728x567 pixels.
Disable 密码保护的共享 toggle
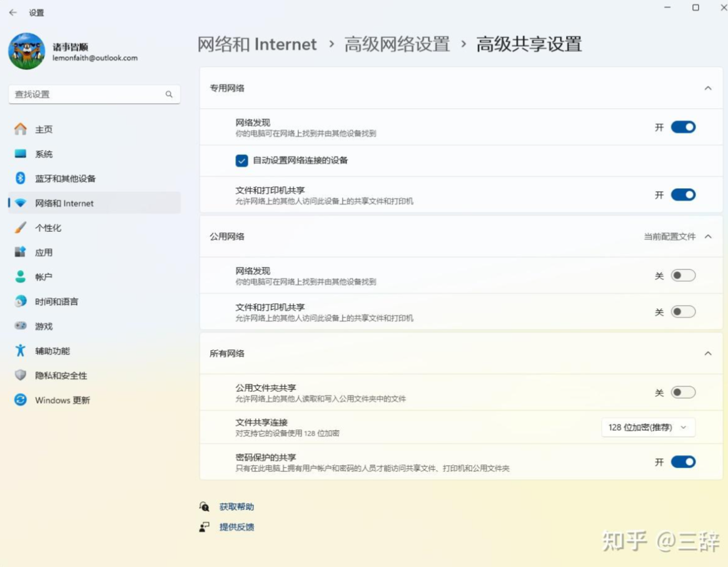click(x=683, y=462)
